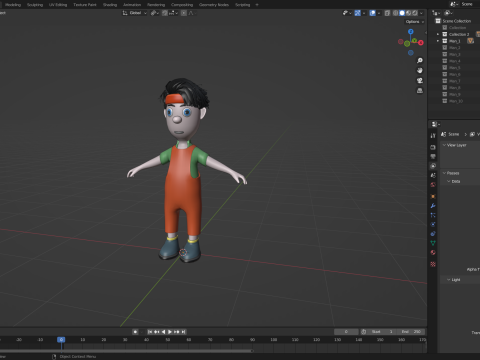Toggle the camera view icon
Image resolution: width=480 pixels, height=360 pixels.
tap(420, 81)
